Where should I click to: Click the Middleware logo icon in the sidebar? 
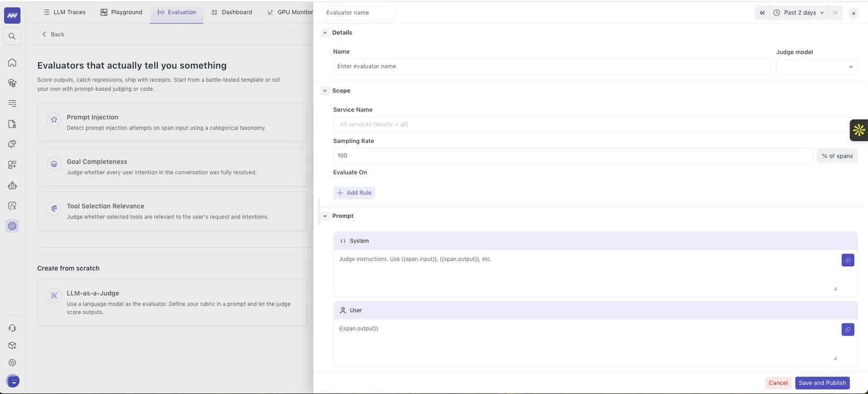point(12,16)
